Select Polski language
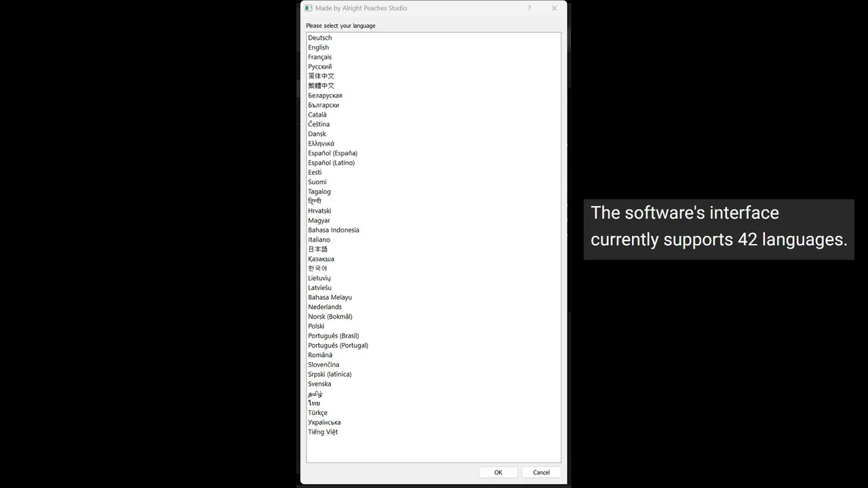868x488 pixels. click(316, 326)
